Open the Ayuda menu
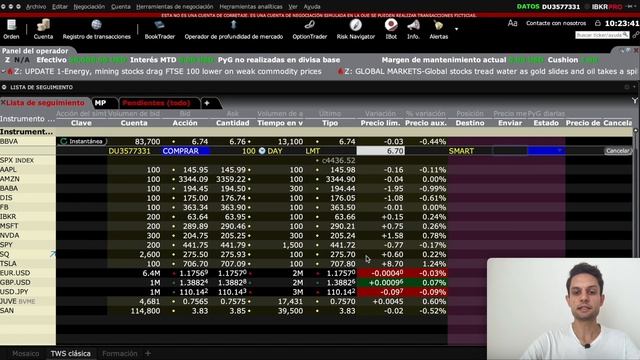Image resolution: width=640 pixels, height=360 pixels. coord(312,7)
